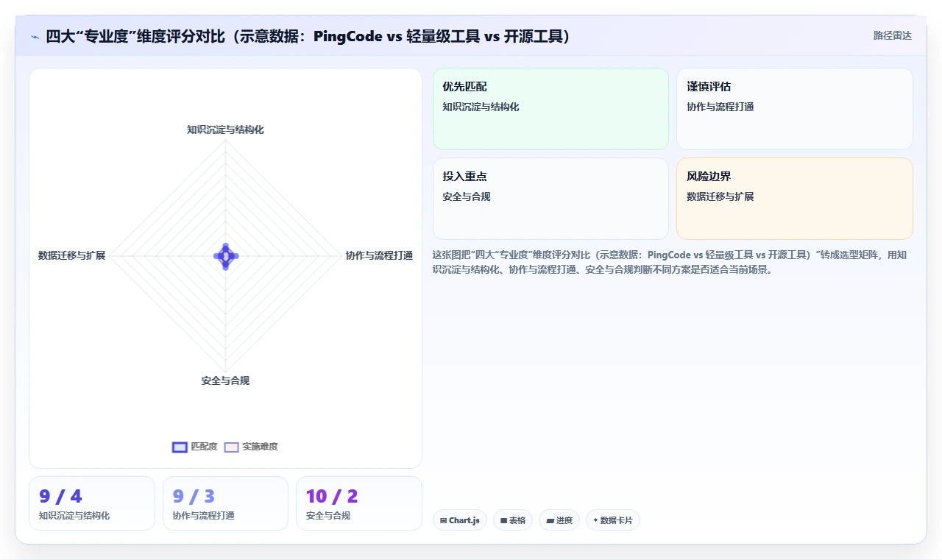Toggle the 实施难度 legend item

[251, 447]
